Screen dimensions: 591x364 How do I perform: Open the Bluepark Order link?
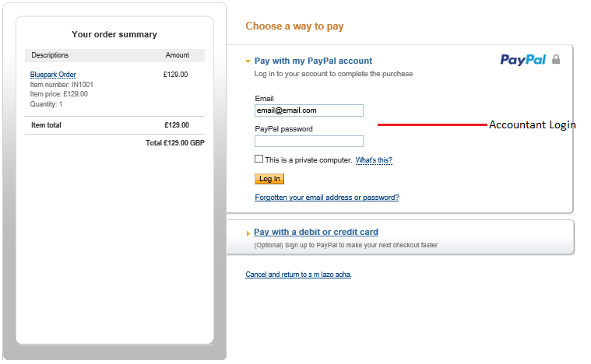coord(53,75)
